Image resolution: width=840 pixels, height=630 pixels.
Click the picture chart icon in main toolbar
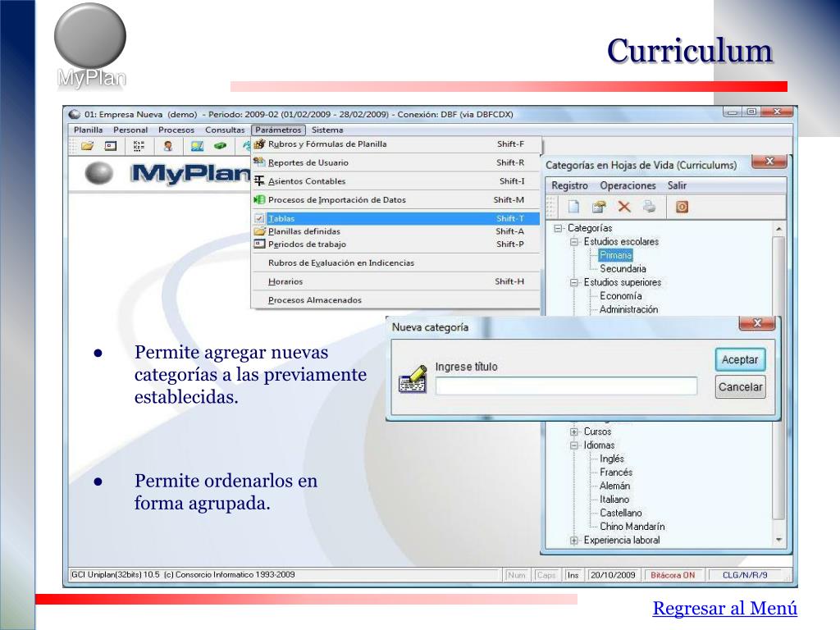pos(197,146)
